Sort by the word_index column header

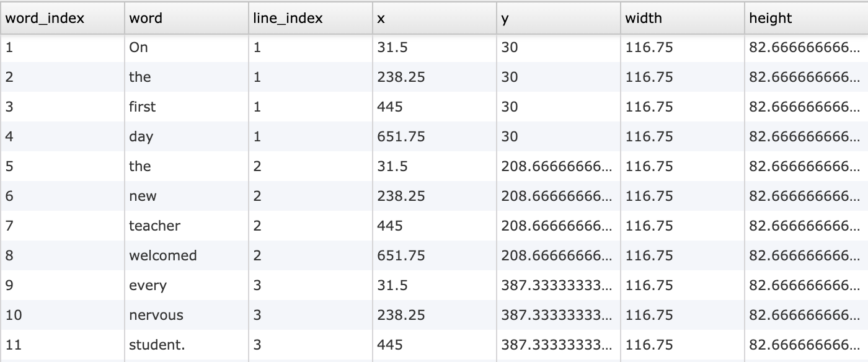click(62, 18)
